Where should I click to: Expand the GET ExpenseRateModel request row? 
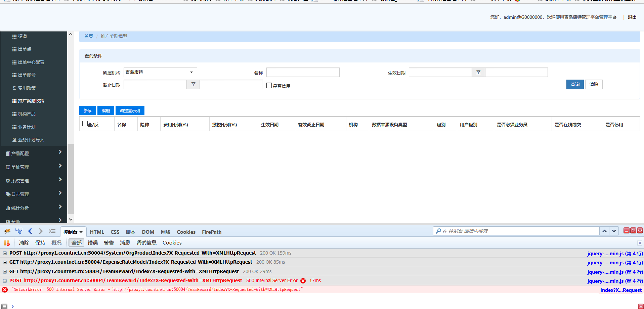pos(5,262)
